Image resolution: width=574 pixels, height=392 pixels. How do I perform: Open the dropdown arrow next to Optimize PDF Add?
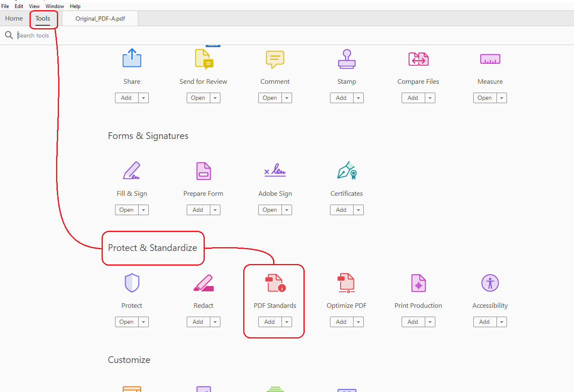pos(358,322)
